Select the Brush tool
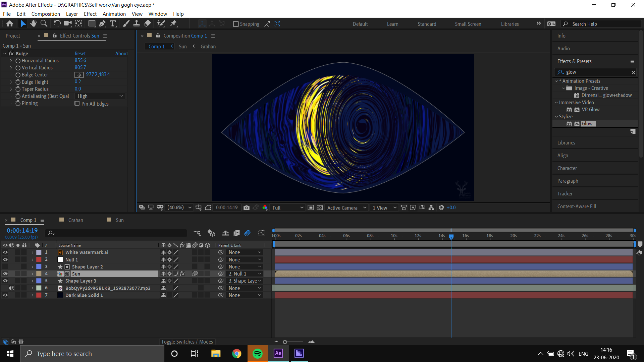 pyautogui.click(x=126, y=24)
